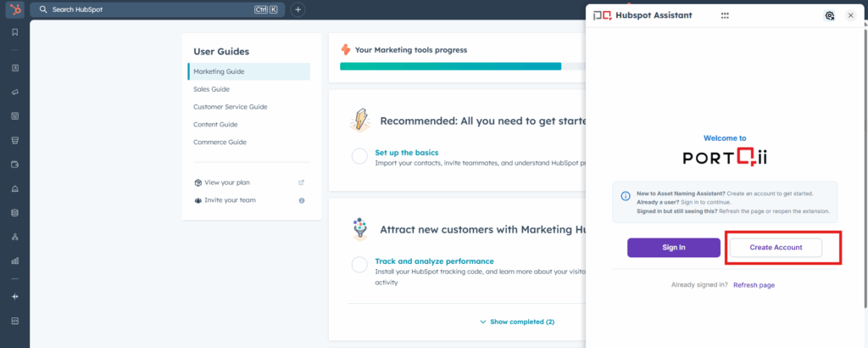868x348 pixels.
Task: Check the 'Track and analyze performance' circle
Action: pos(359,265)
